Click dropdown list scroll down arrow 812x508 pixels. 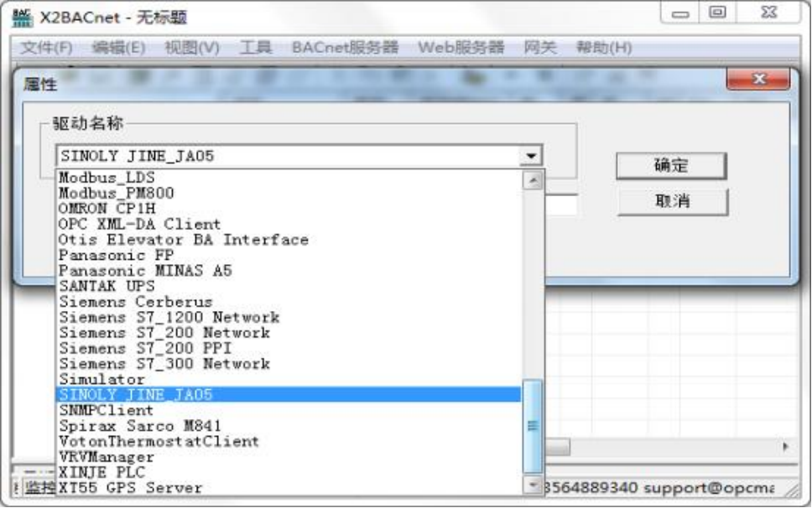click(533, 485)
